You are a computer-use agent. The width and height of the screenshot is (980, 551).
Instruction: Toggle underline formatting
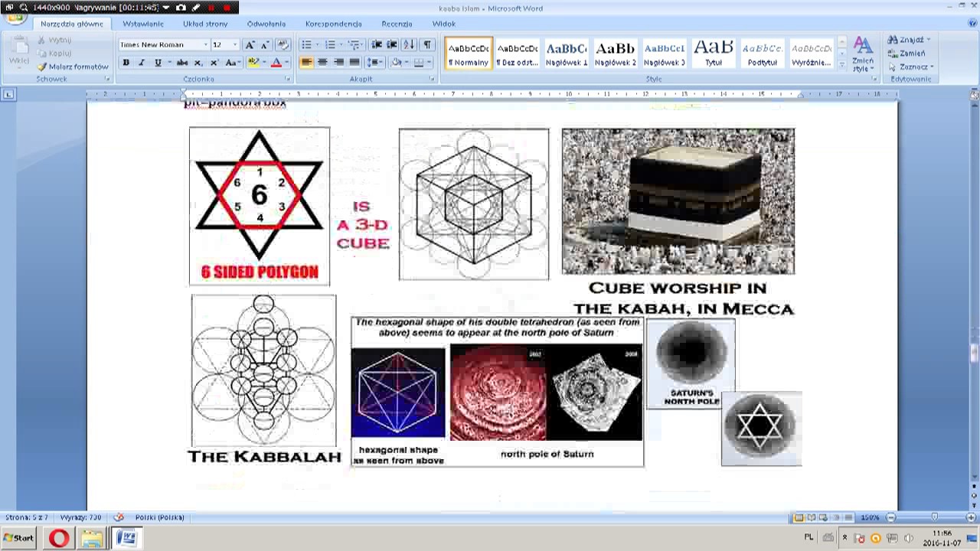pos(157,63)
